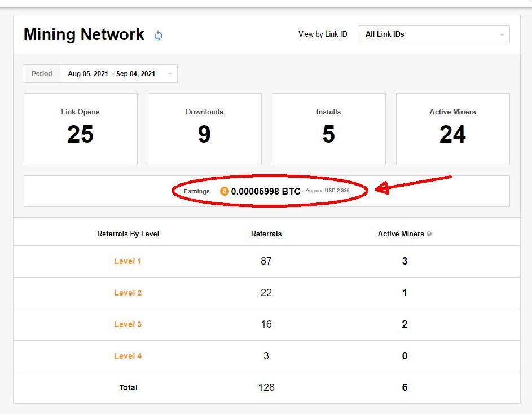Image resolution: width=532 pixels, height=414 pixels.
Task: Select the Link Opens stat card
Action: [81, 129]
